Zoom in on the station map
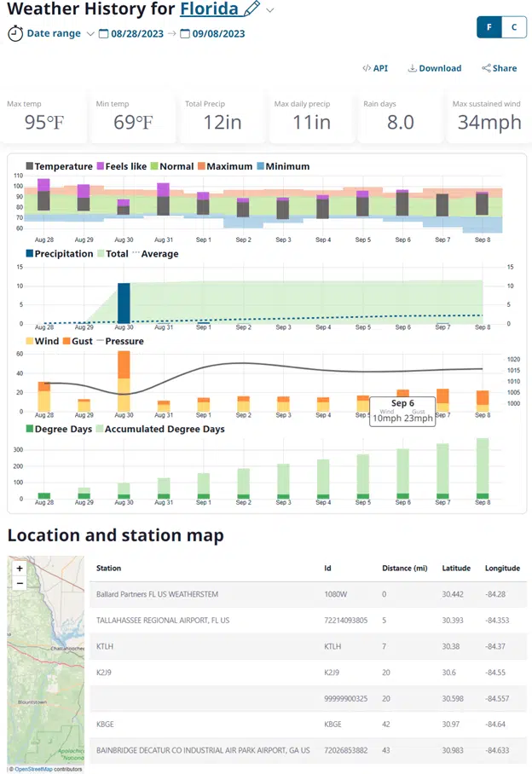 pyautogui.click(x=20, y=568)
